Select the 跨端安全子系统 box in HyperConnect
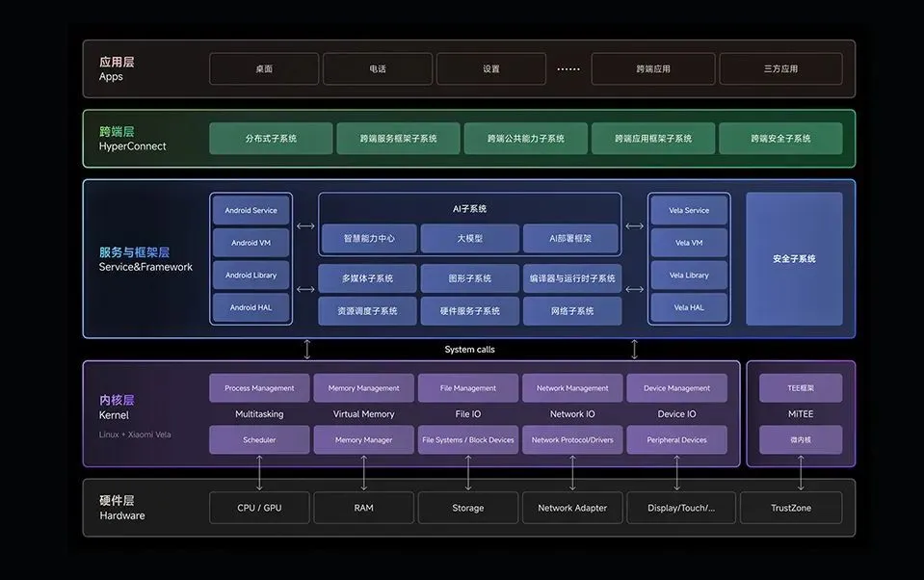 [780, 139]
